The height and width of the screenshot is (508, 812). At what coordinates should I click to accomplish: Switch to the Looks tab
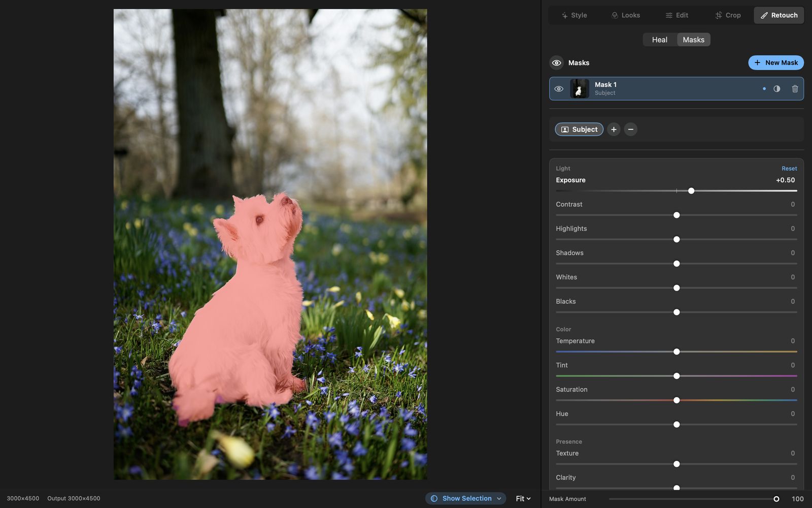pos(626,15)
